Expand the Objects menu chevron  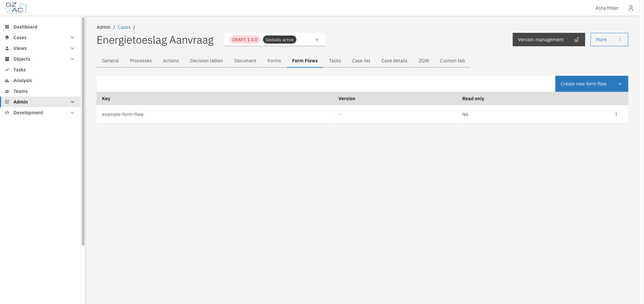tap(72, 59)
